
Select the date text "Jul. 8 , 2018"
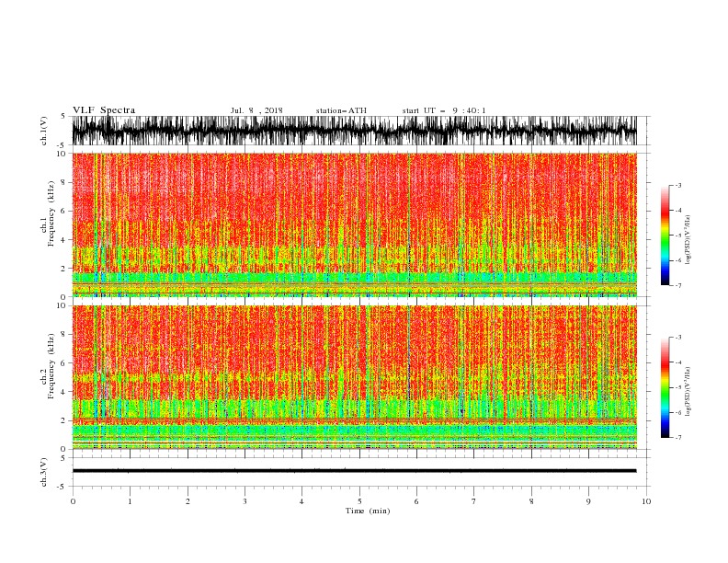coord(256,110)
